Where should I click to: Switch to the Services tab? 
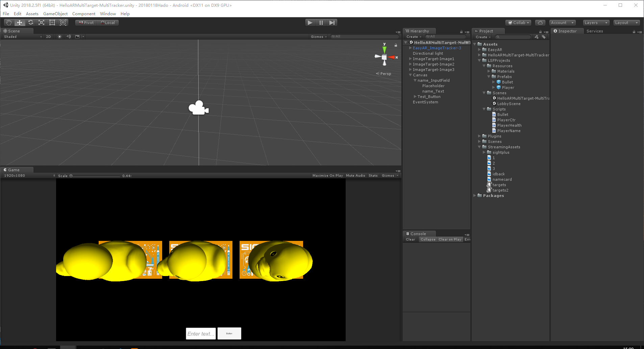coord(595,31)
